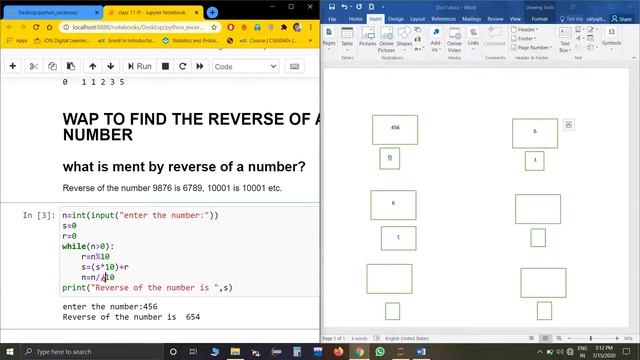Open the Drawing Tools Format tab
640x360 pixels.
539,19
